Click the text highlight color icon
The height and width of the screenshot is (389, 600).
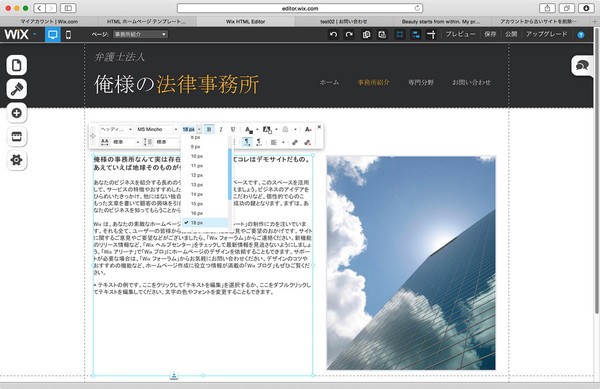(x=267, y=130)
